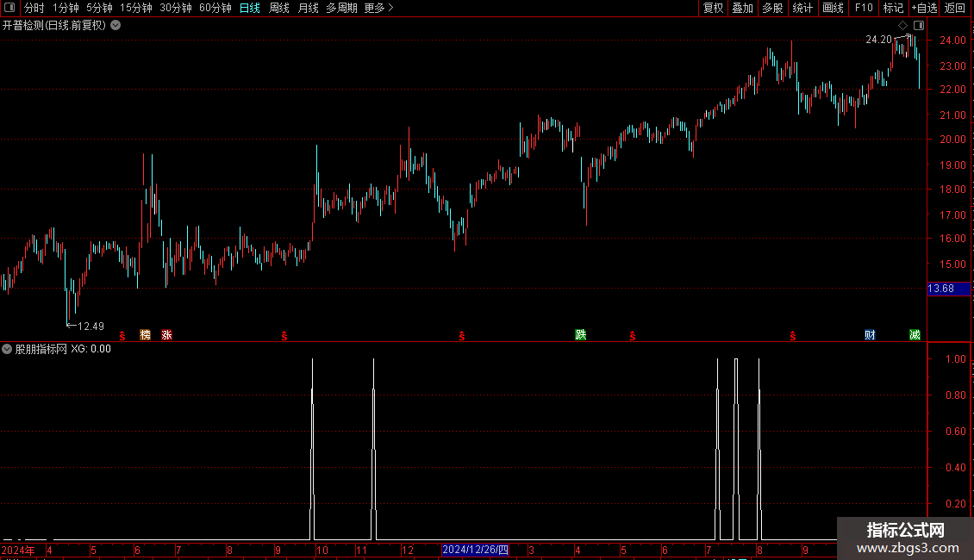Click the 标记 mark button
Viewport: 974px width, 560px height.
click(x=893, y=8)
